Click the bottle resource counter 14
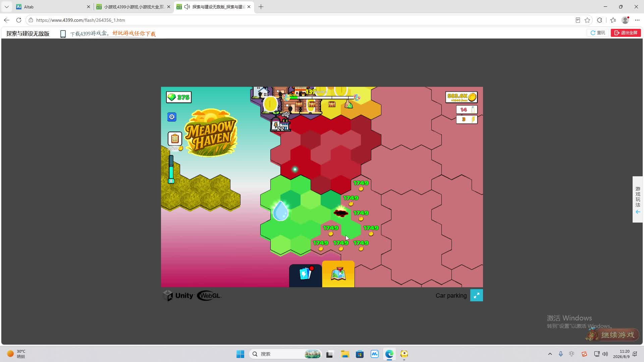Image resolution: width=644 pixels, height=362 pixels. (x=467, y=110)
